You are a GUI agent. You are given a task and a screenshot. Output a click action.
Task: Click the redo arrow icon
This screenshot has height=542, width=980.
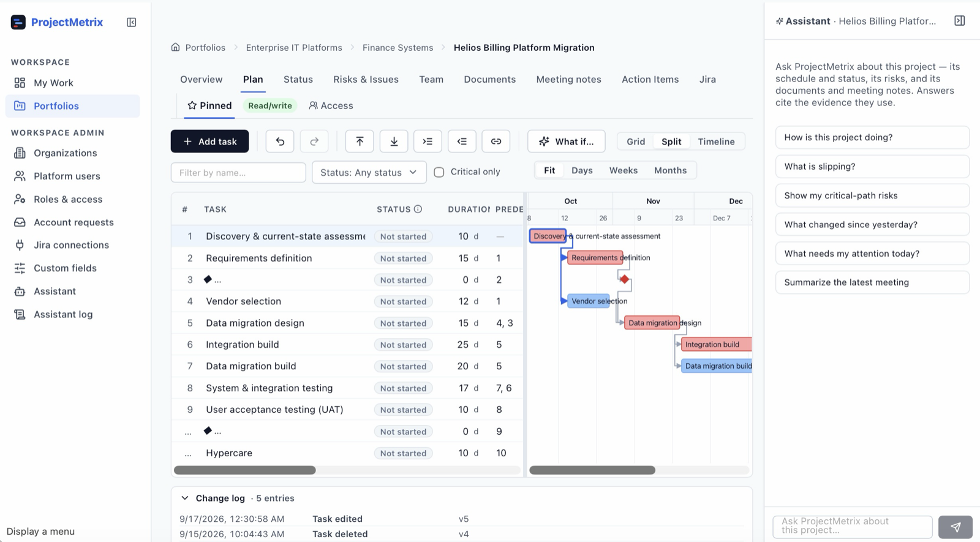coord(314,141)
